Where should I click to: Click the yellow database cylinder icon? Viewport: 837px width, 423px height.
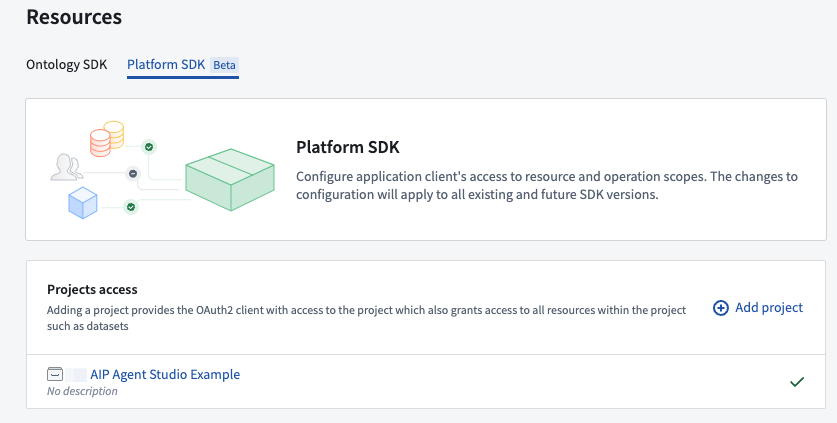point(114,134)
